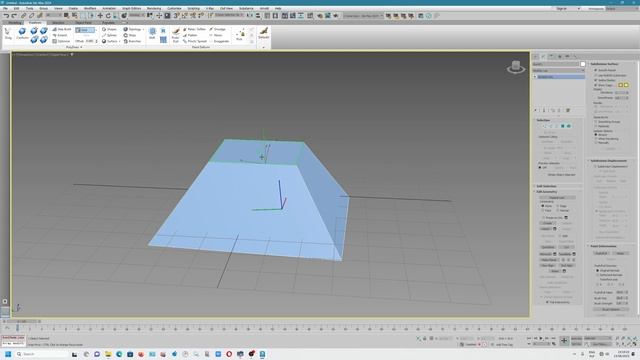
Task: Click the ViewCube in the viewport
Action: point(516,67)
